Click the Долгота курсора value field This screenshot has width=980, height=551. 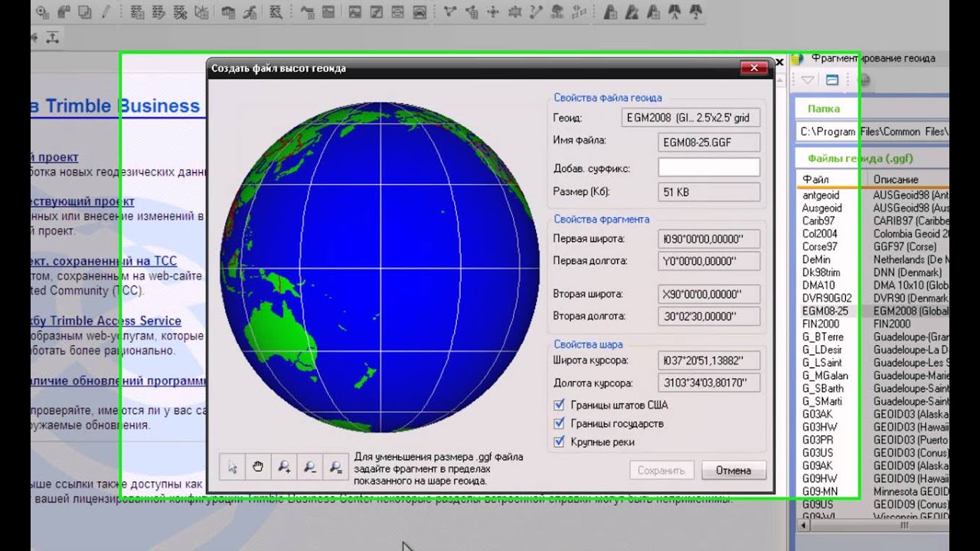point(709,383)
